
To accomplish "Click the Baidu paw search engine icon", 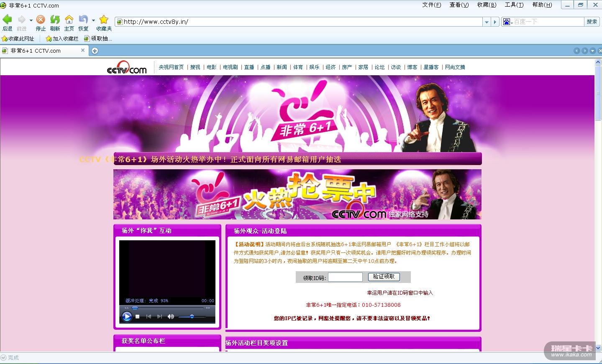I will pos(506,22).
